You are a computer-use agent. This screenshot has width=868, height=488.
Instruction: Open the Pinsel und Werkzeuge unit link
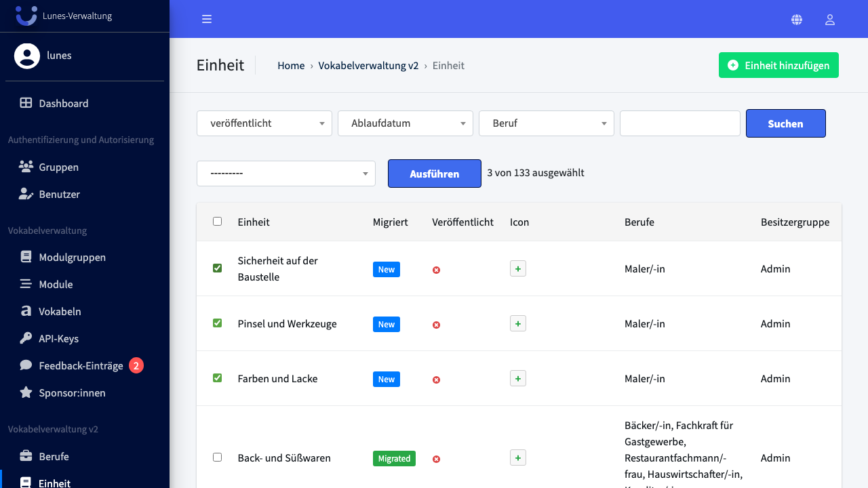288,324
